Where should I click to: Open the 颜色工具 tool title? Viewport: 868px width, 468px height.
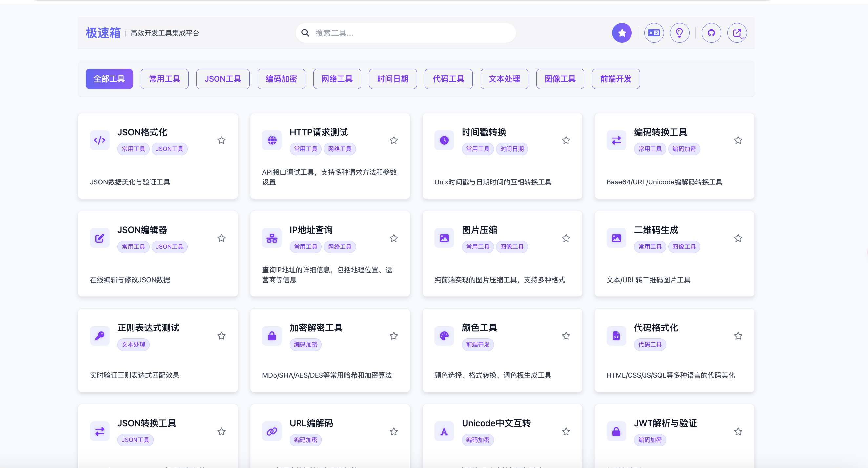click(x=480, y=328)
